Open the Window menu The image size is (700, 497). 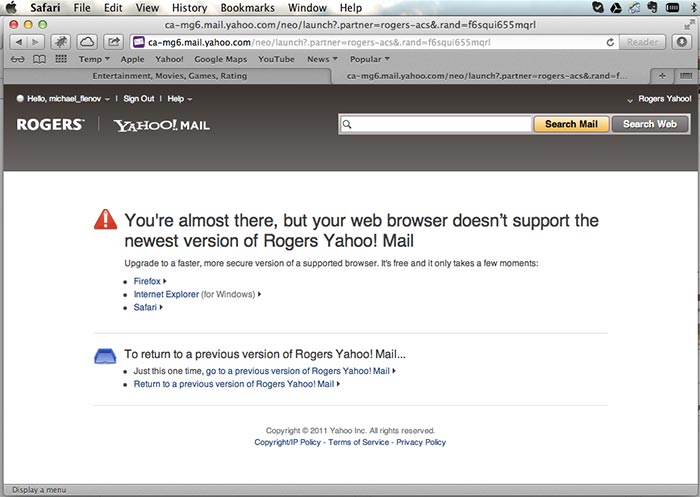click(307, 8)
